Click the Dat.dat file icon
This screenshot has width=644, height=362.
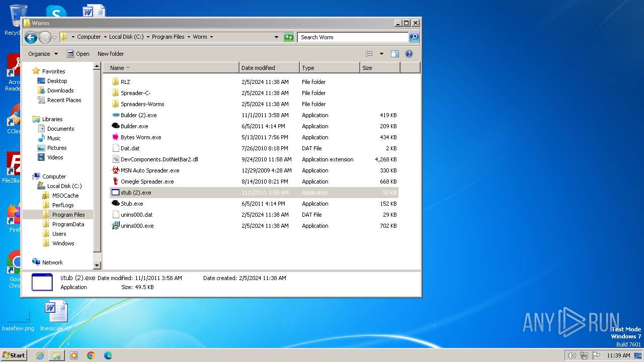[115, 148]
